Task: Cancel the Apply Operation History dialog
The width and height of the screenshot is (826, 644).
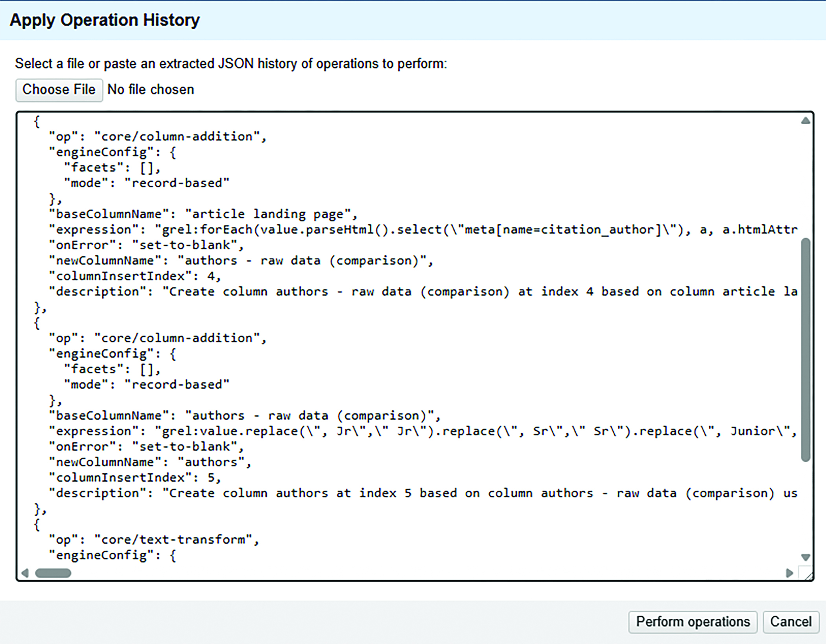Action: click(x=791, y=622)
